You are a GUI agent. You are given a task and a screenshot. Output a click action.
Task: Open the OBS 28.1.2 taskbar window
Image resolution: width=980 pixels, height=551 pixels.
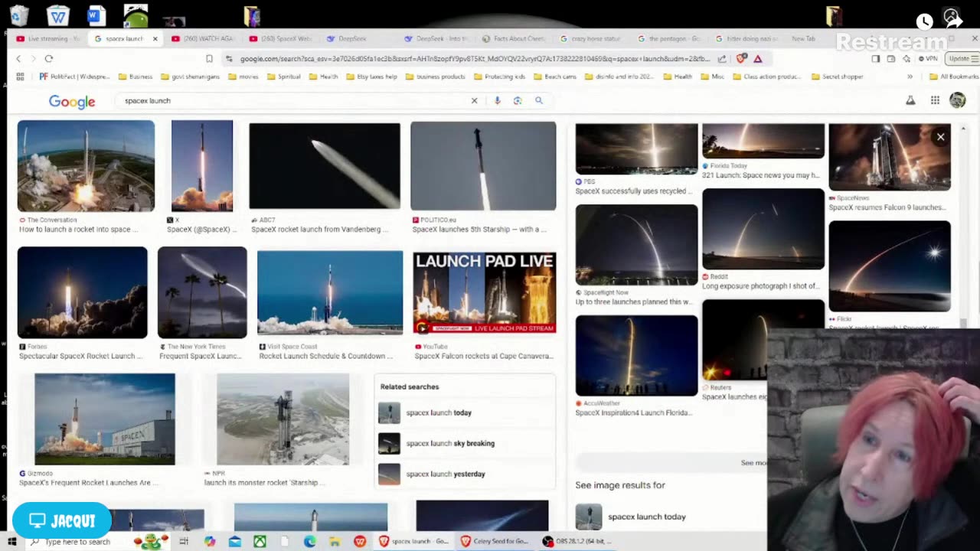577,542
